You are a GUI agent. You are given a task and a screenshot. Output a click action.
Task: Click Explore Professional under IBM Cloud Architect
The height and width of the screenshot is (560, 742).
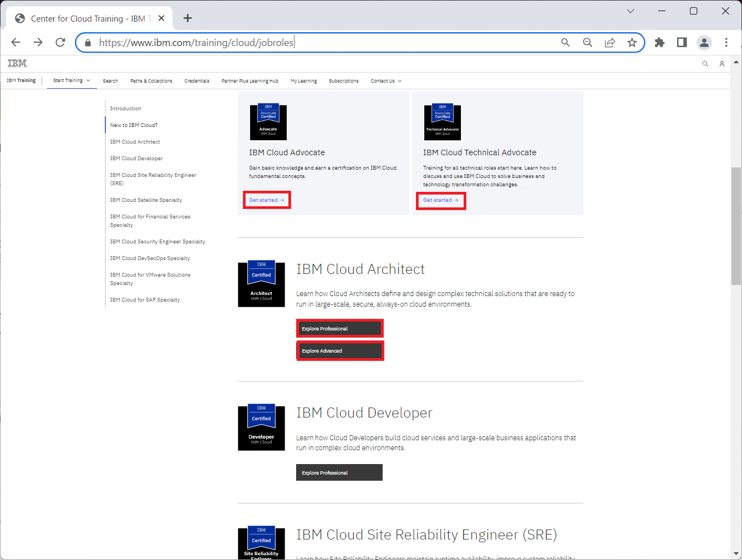[x=339, y=329]
